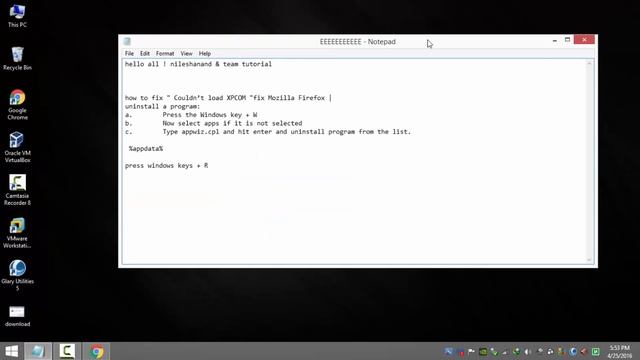The height and width of the screenshot is (360, 640).
Task: Click the Chrome icon in the taskbar
Action: [97, 351]
